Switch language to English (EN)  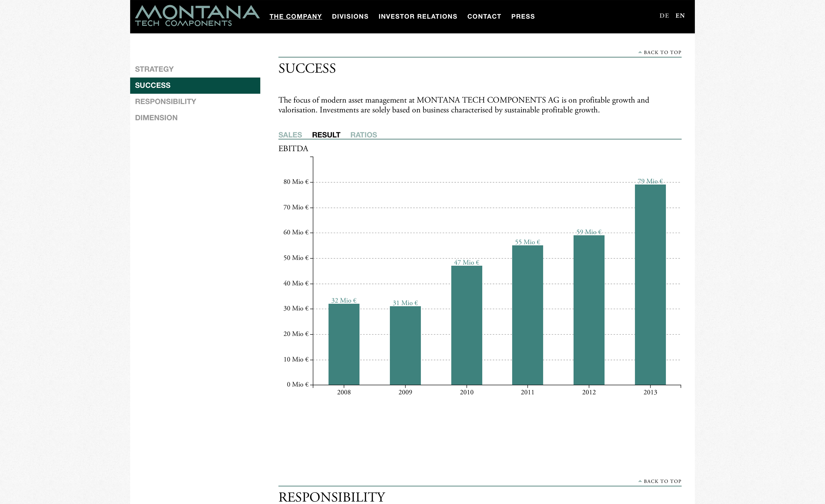coord(680,16)
